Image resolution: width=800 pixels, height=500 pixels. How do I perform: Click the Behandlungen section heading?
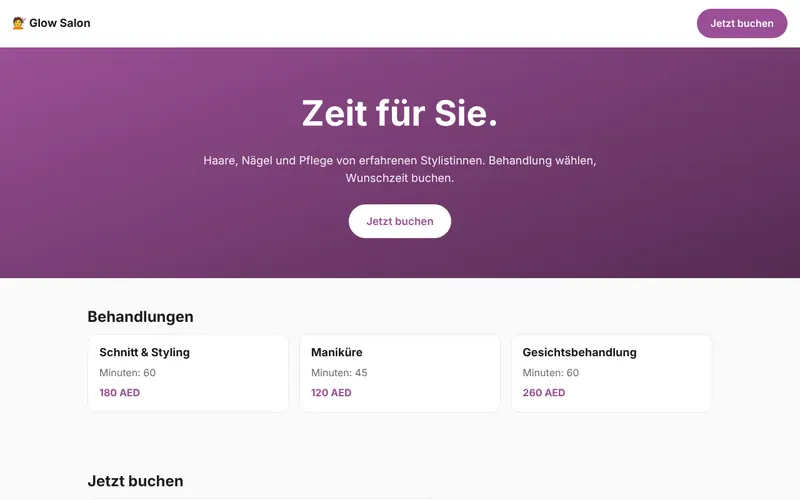point(140,316)
